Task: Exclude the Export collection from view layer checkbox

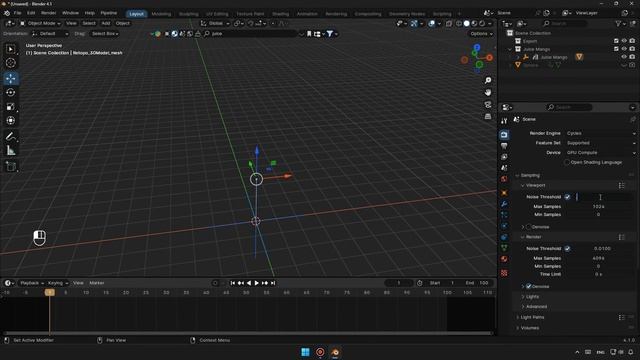Action: click(x=616, y=41)
